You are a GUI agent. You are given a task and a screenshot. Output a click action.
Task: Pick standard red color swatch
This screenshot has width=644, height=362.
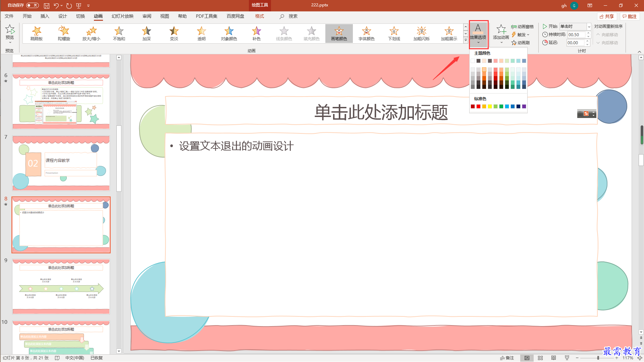[x=478, y=107]
